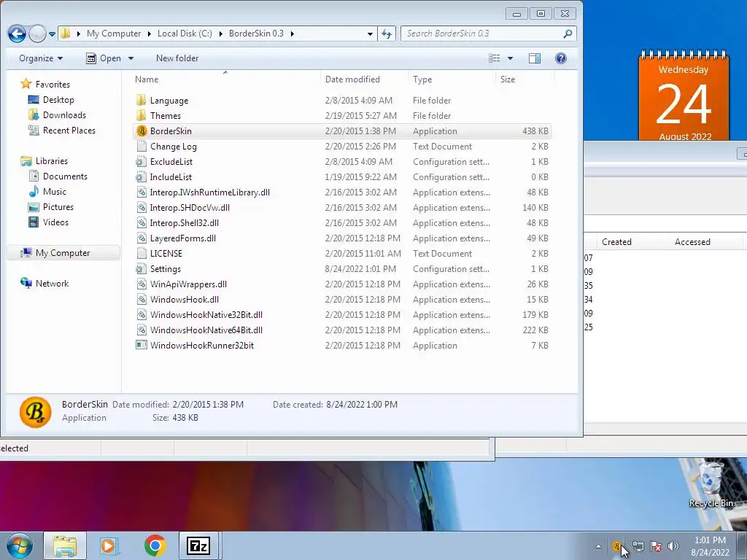The height and width of the screenshot is (560, 747).
Task: Select WindowsHookNative32Bit.dll file
Action: coord(206,315)
